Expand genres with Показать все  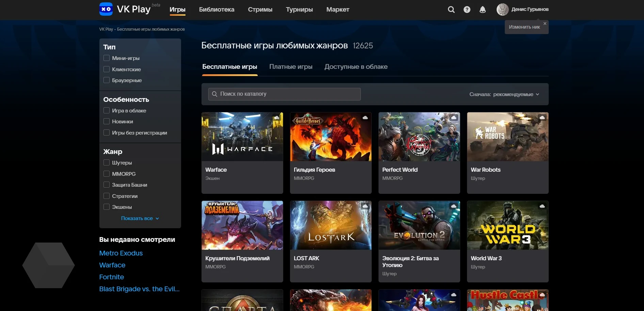point(140,218)
